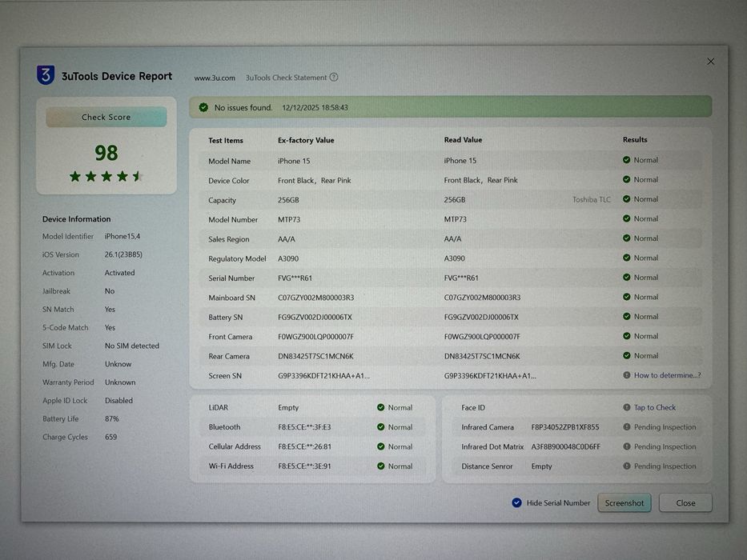Click the Screenshot button
747x560 pixels.
[624, 503]
